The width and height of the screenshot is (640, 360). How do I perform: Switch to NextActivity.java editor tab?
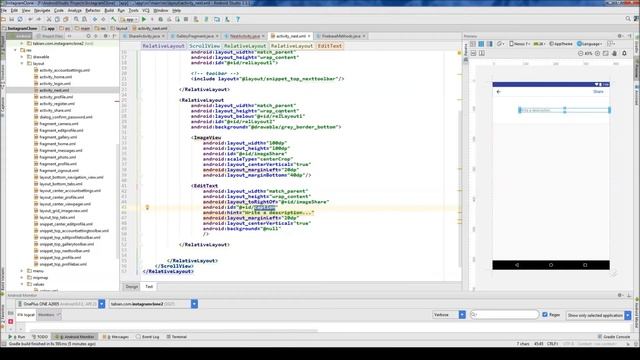point(244,36)
